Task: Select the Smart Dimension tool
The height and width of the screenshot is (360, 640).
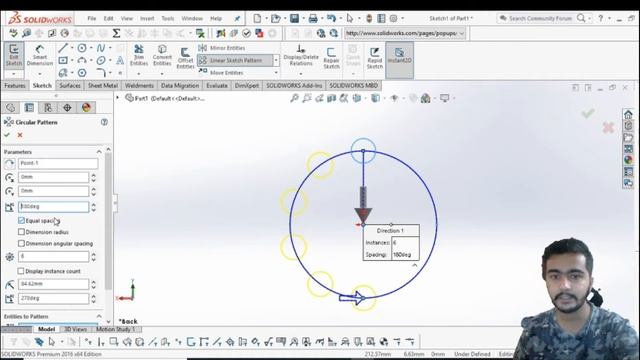Action: [x=40, y=55]
